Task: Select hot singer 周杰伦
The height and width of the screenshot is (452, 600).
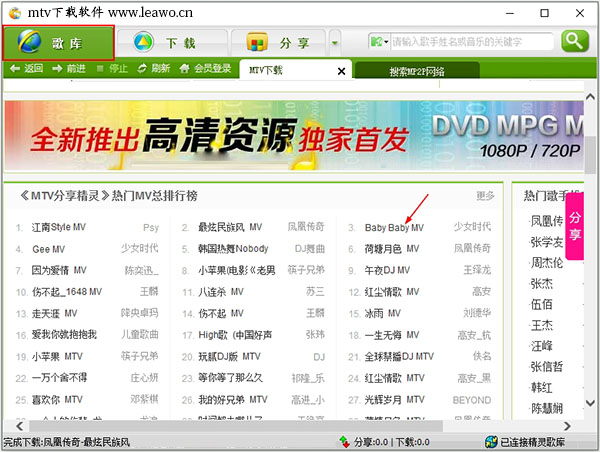Action: pyautogui.click(x=546, y=263)
